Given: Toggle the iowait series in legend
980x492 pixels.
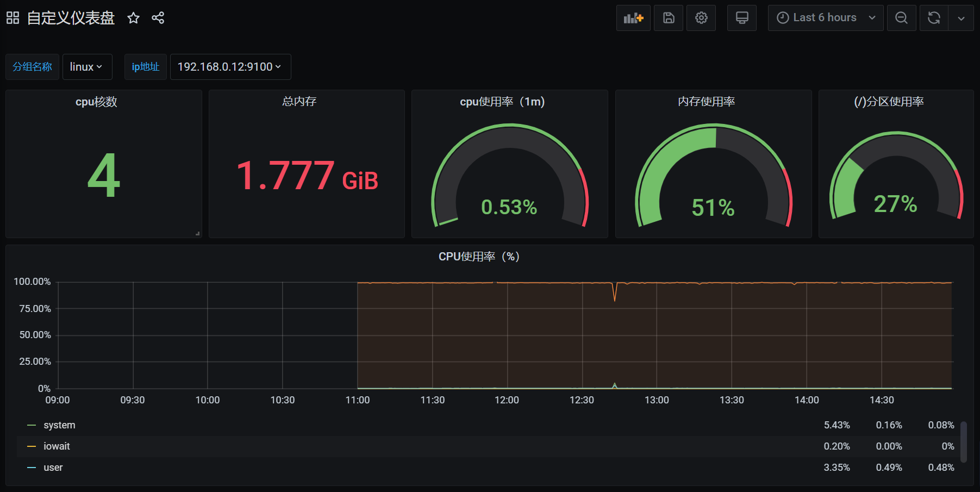Looking at the screenshot, I should tap(57, 446).
